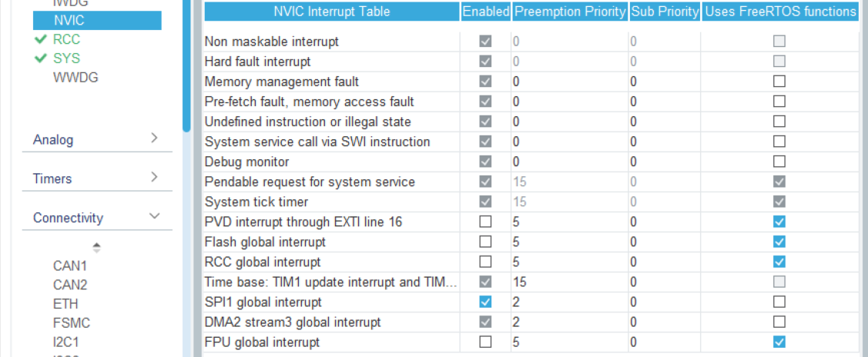Edit SPI1 global interrupt preemption priority
868x357 pixels.
click(x=568, y=302)
